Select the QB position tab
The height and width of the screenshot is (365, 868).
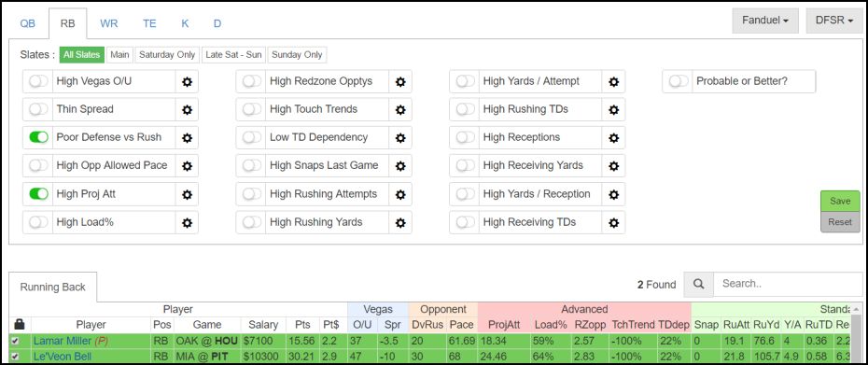(28, 23)
